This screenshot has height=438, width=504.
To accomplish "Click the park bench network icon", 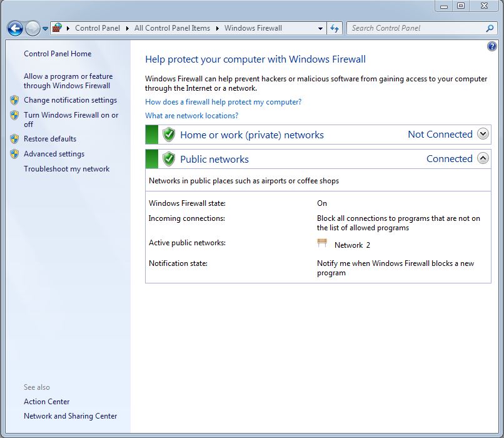I will [322, 243].
